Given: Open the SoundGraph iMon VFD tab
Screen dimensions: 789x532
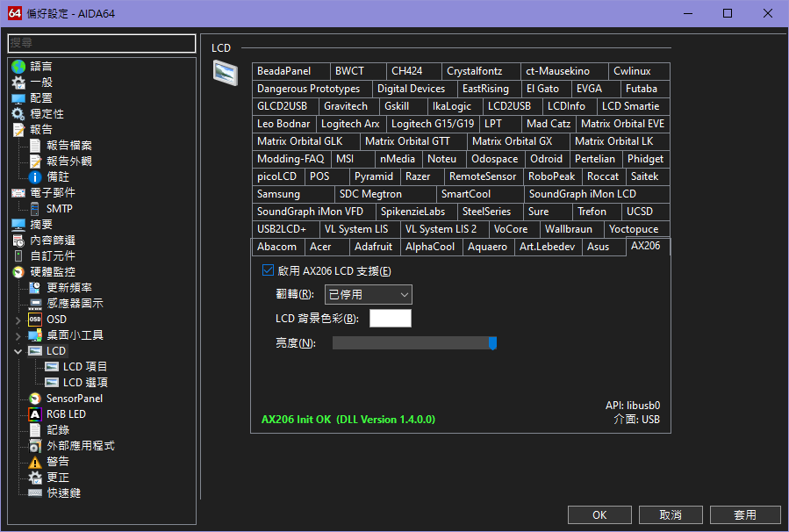Looking at the screenshot, I should (x=314, y=212).
